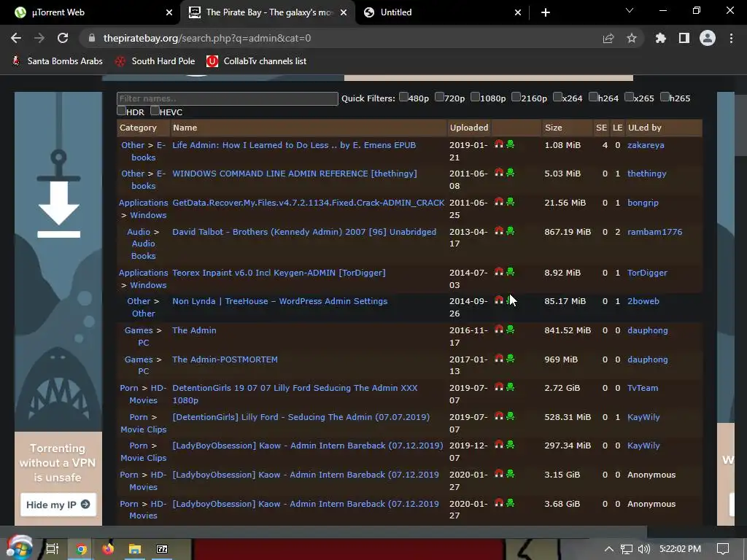Expand the tab search chevron
Image resolution: width=747 pixels, height=560 pixels.
click(x=630, y=10)
